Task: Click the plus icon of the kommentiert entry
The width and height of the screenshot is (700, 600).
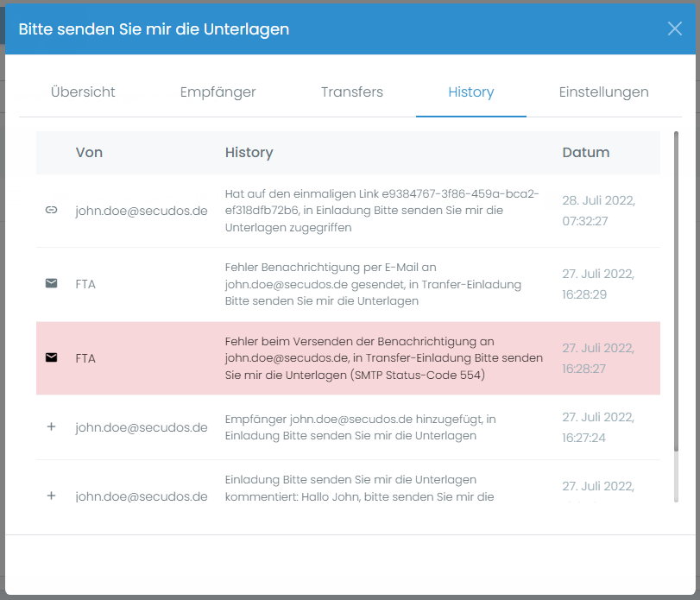Action: [x=51, y=496]
